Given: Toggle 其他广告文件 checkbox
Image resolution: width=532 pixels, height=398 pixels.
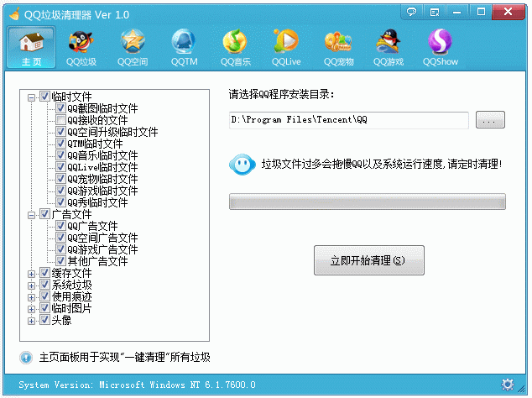Looking at the screenshot, I should [60, 261].
